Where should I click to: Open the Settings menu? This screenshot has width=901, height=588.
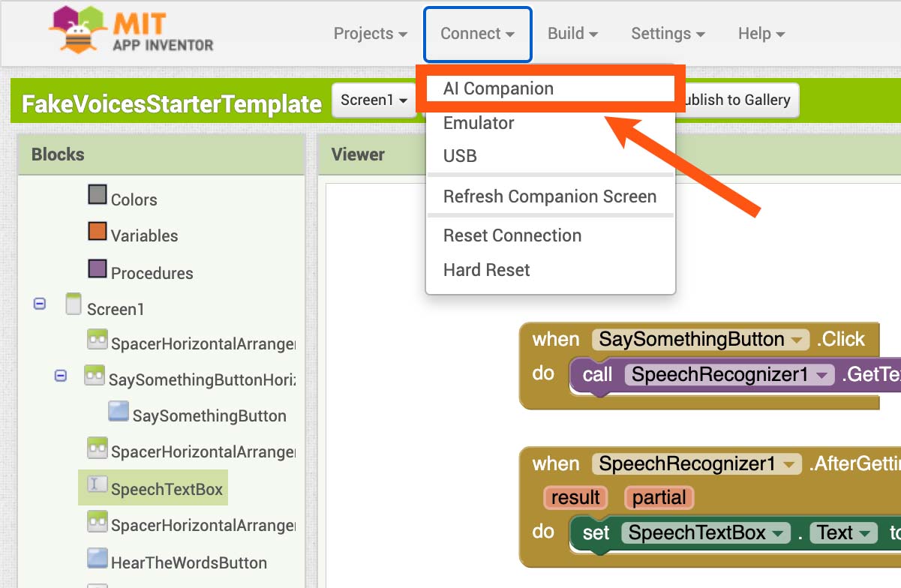(x=668, y=34)
